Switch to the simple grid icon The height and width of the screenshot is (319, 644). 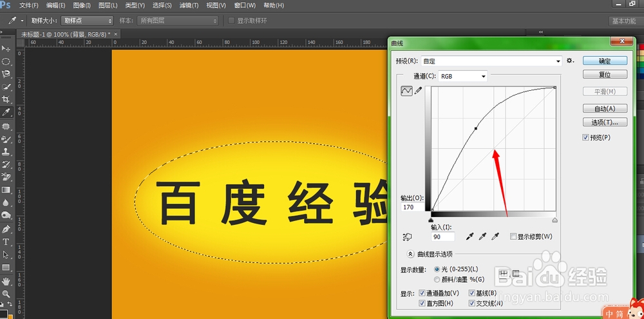click(503, 273)
